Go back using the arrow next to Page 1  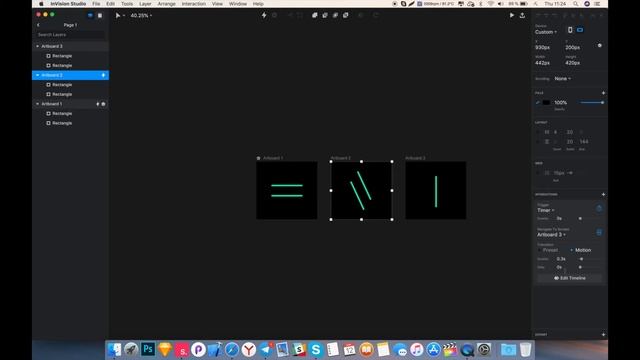click(x=38, y=25)
